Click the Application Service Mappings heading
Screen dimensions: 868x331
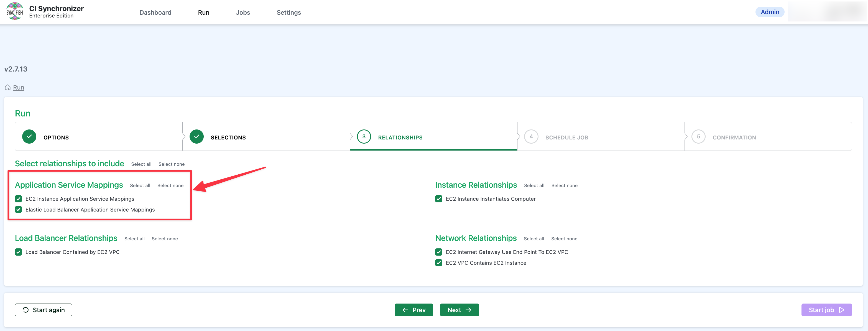coord(69,185)
